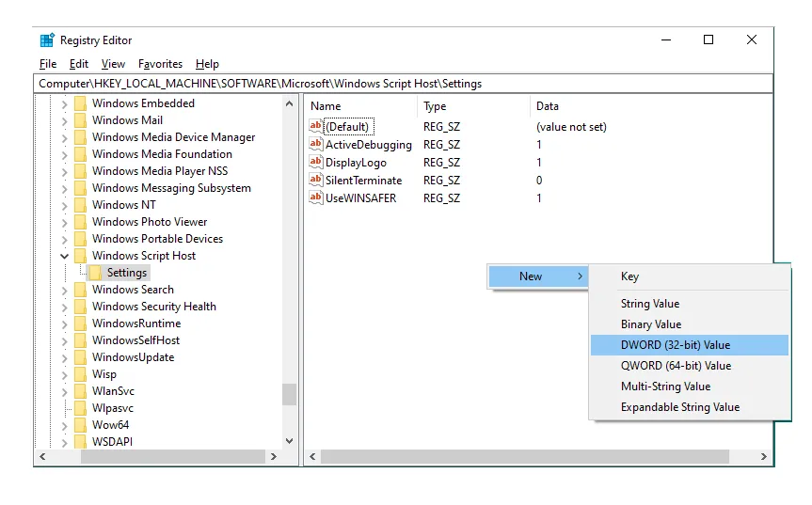This screenshot has height=505, width=812.
Task: Click the string icon beside SilentTerminate
Action: [x=315, y=180]
